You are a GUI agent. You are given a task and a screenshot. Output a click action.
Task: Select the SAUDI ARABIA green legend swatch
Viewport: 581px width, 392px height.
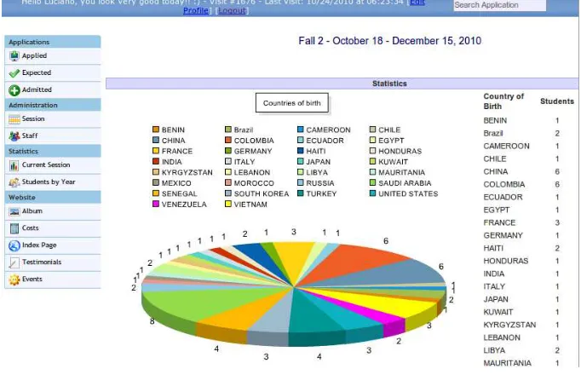(372, 182)
